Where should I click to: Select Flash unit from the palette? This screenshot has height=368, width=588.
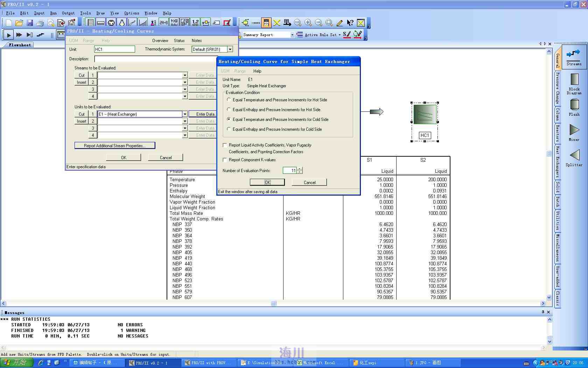(x=574, y=107)
